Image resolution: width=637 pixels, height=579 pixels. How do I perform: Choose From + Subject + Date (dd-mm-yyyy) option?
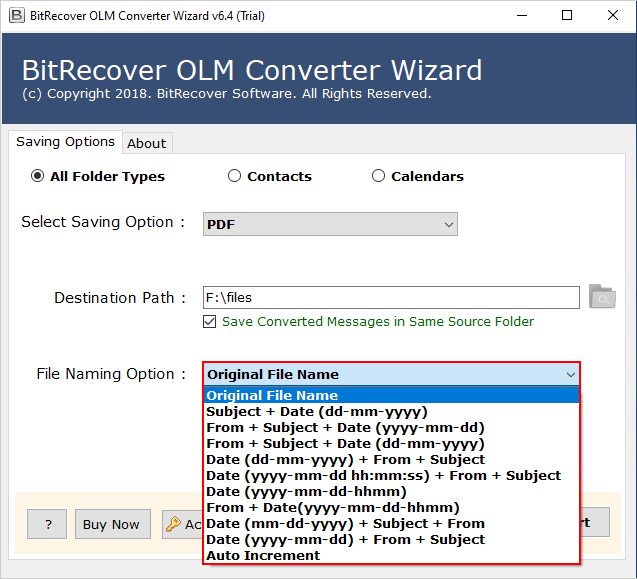pyautogui.click(x=391, y=444)
